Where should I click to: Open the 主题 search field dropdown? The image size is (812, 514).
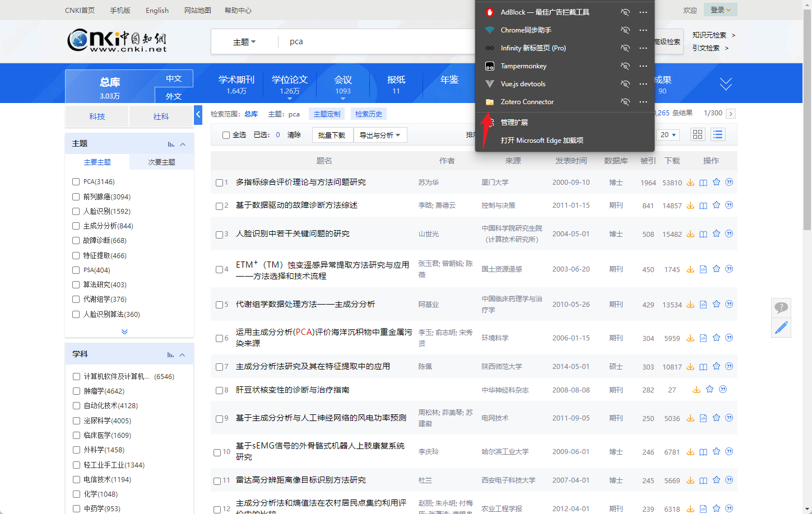(x=244, y=42)
